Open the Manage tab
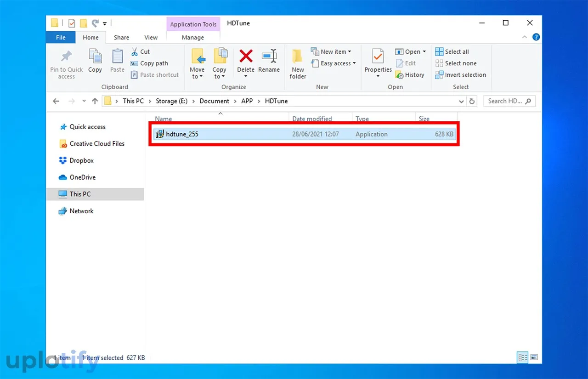This screenshot has width=588, height=379. [193, 38]
